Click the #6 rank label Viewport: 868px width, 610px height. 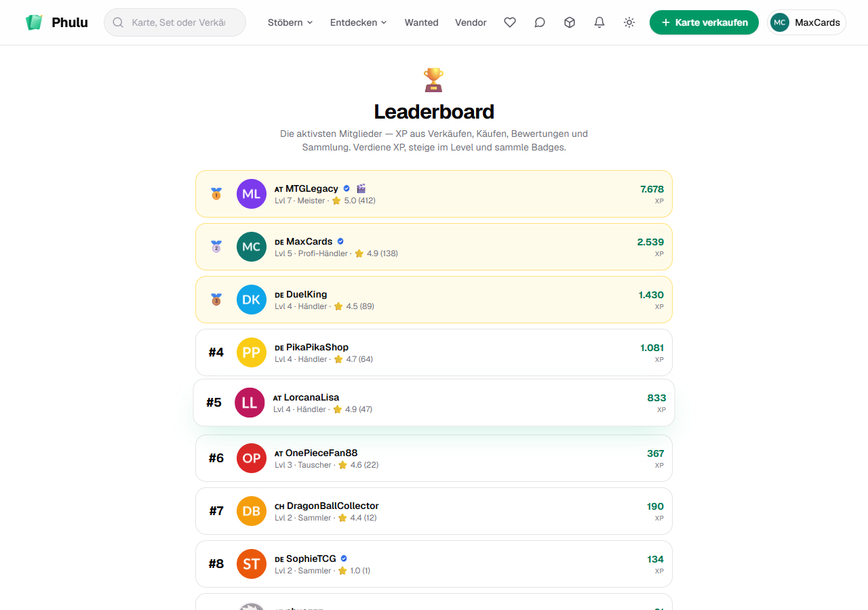pos(216,458)
